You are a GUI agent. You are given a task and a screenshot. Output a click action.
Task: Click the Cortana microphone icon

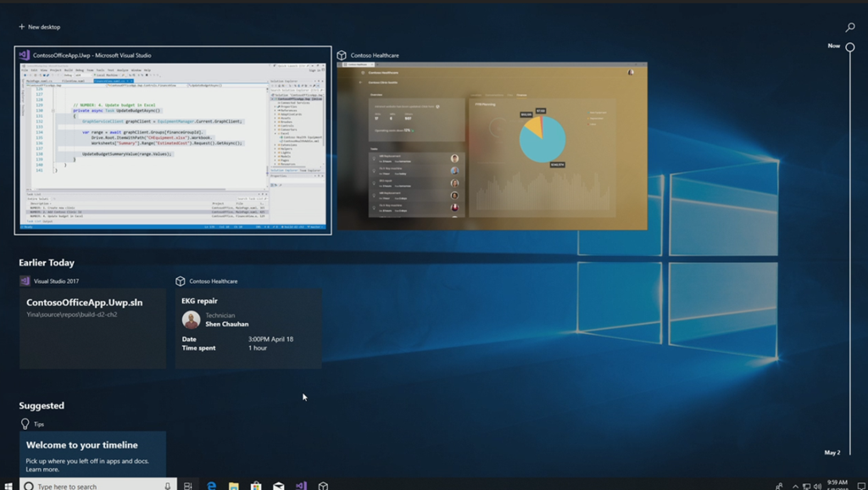click(167, 486)
